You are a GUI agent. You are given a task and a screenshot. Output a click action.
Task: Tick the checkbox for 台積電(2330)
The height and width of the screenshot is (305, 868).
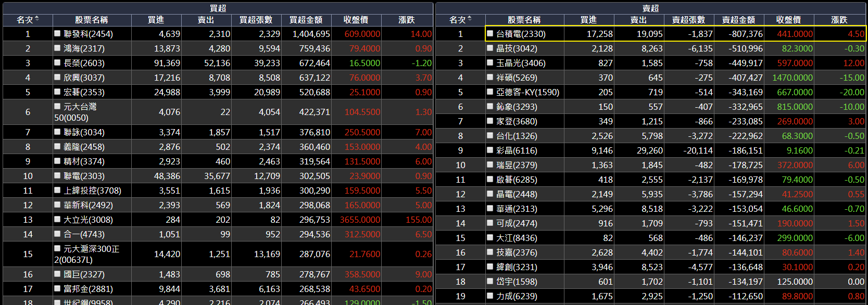click(490, 33)
